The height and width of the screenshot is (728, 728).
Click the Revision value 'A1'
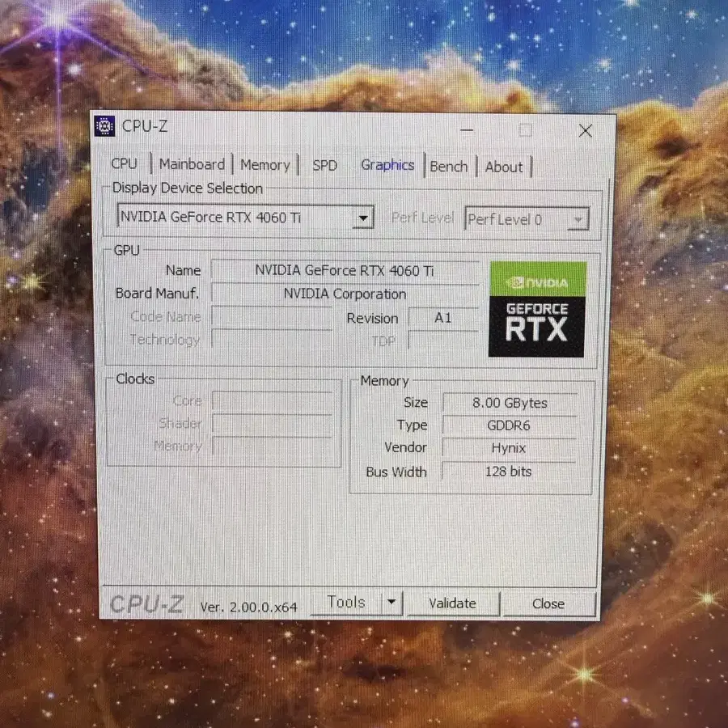point(443,318)
